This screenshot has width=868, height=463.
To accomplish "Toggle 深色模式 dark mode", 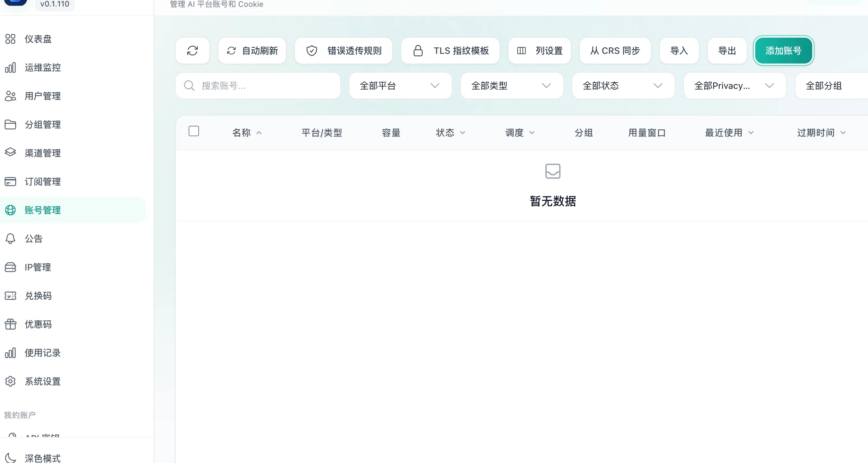I will click(x=42, y=458).
